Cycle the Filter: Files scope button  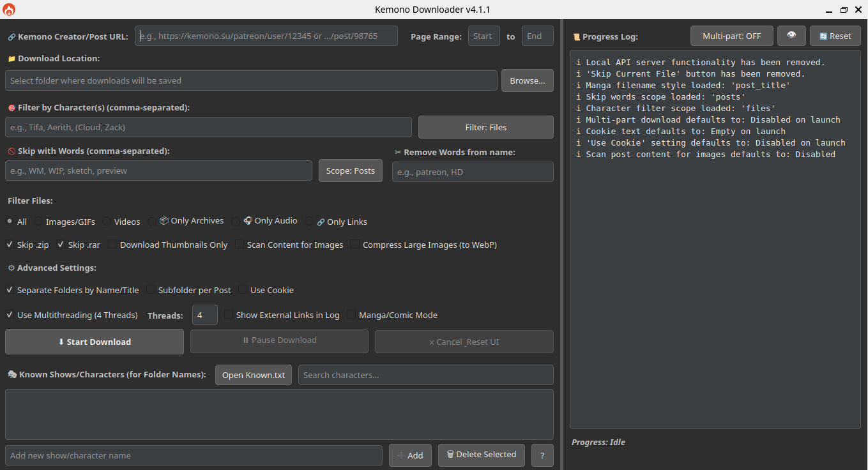coord(485,127)
